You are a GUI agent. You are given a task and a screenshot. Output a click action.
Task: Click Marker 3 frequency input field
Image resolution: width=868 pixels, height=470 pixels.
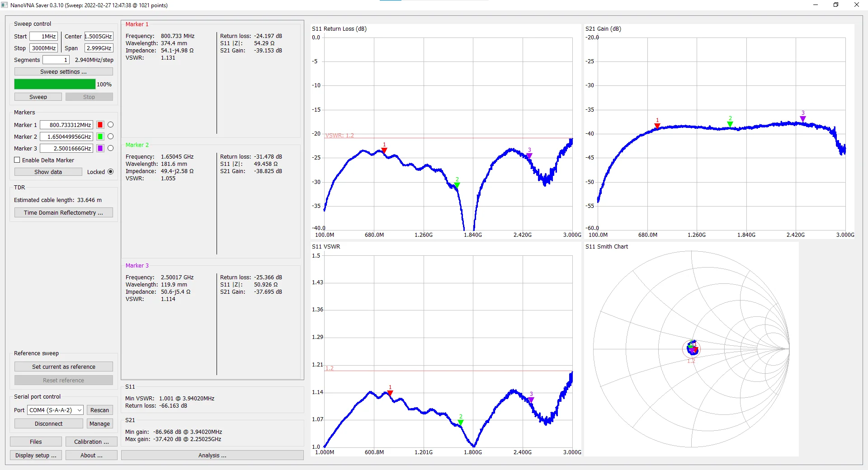coord(66,148)
